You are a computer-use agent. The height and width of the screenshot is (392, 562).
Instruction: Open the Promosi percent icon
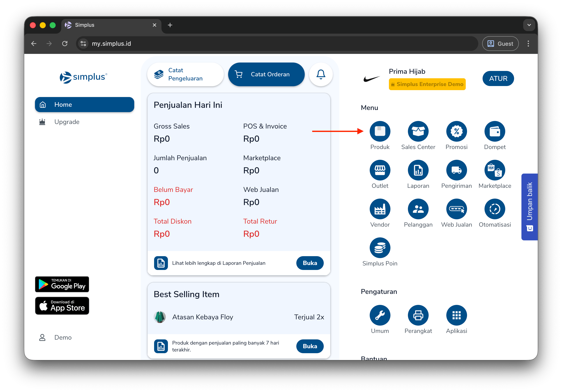click(x=456, y=131)
